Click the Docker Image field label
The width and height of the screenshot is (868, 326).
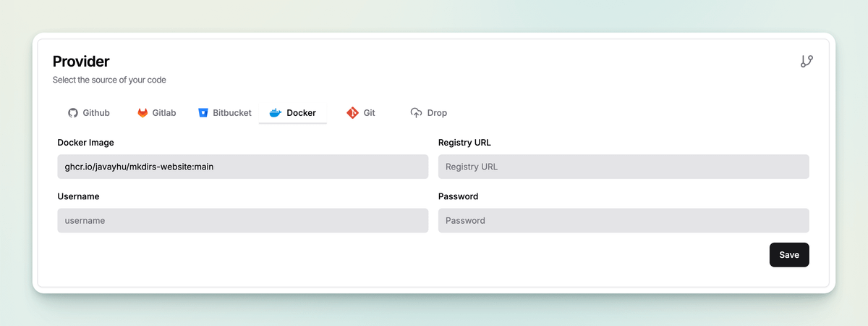(x=85, y=143)
